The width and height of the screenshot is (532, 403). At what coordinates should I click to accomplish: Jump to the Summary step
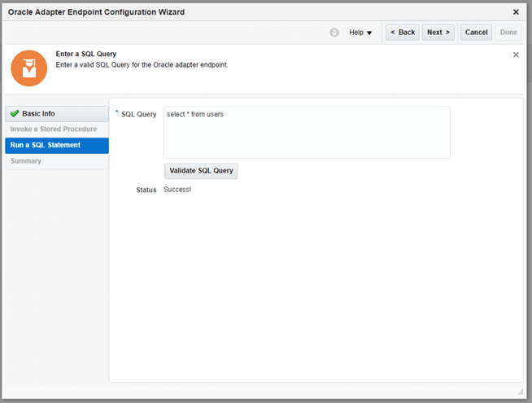26,161
